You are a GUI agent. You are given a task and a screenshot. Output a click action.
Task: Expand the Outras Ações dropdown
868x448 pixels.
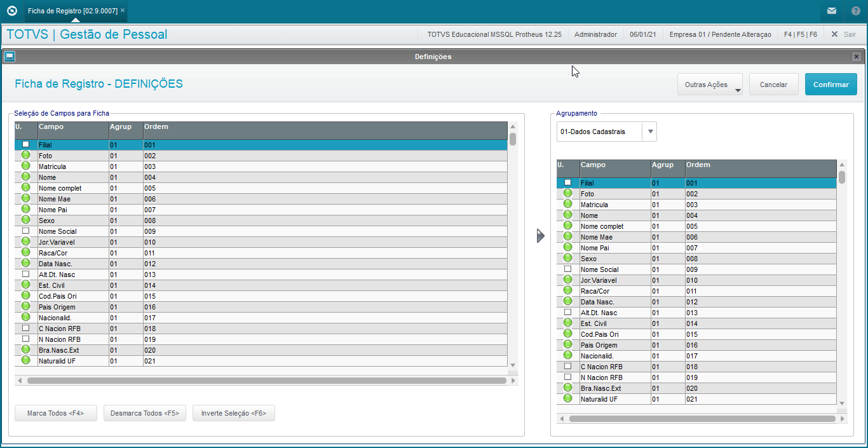click(710, 85)
